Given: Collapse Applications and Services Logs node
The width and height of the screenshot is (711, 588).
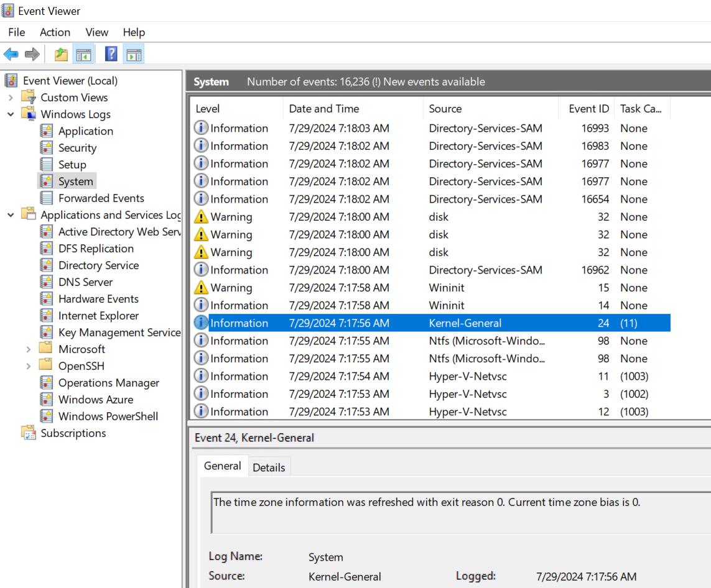Looking at the screenshot, I should [11, 214].
